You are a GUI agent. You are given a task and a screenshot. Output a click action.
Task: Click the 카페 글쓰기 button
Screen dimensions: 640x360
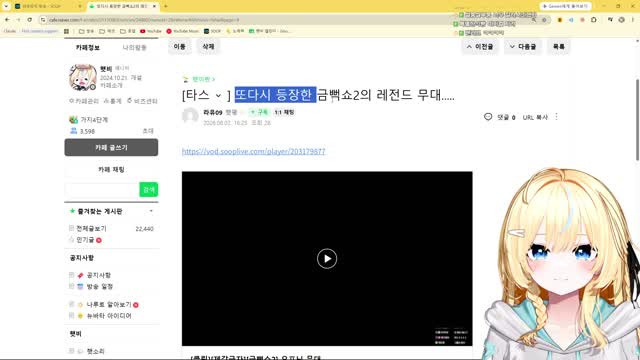111,147
